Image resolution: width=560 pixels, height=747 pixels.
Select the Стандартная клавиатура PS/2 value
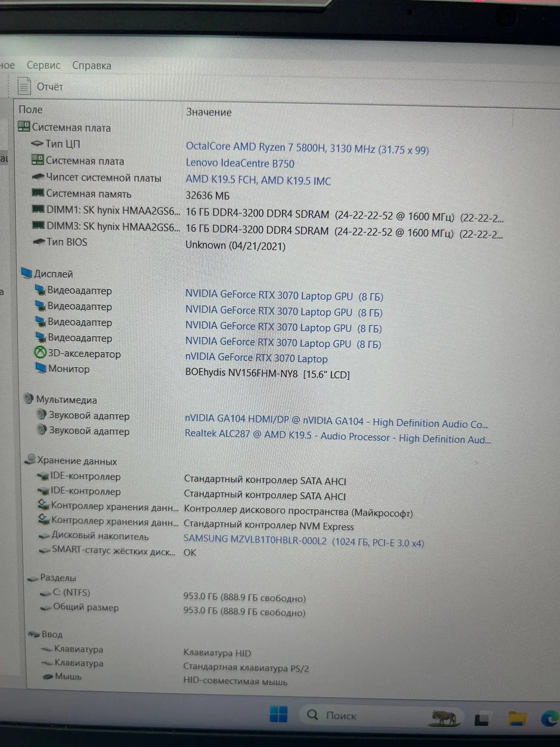pos(246,667)
